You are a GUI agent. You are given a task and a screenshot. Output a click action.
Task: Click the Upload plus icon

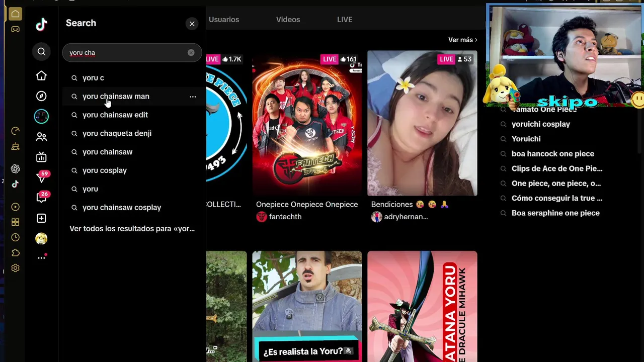(41, 218)
